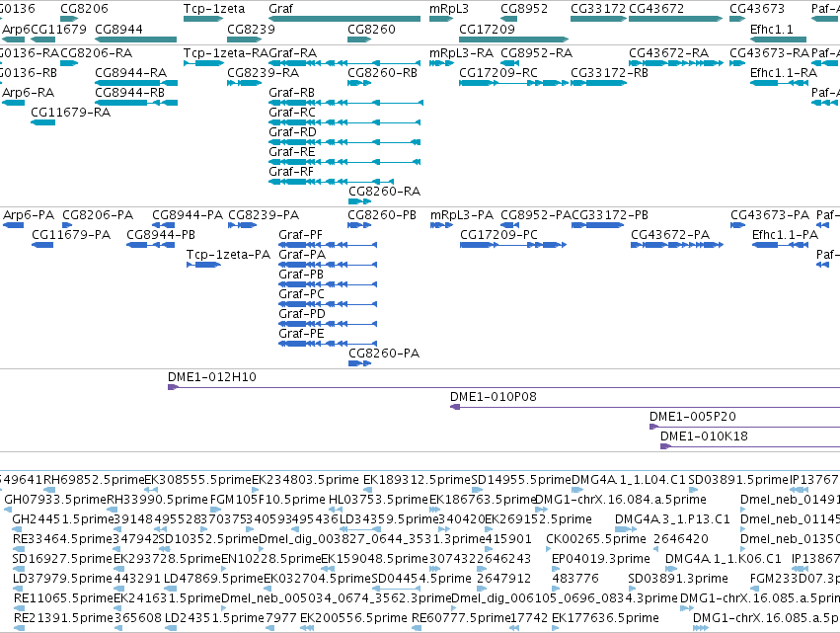Open the CG43672 gene feature
840x633 pixels.
(x=675, y=19)
